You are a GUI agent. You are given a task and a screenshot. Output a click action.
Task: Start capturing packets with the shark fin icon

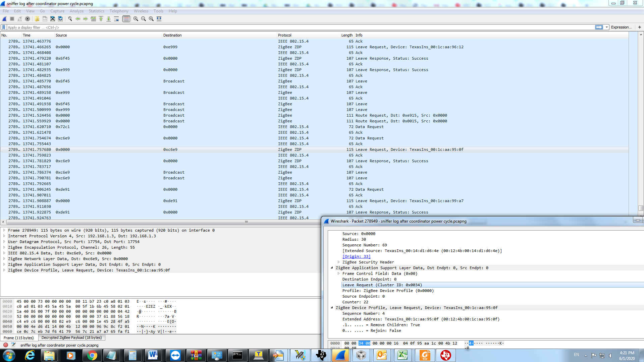click(4, 19)
